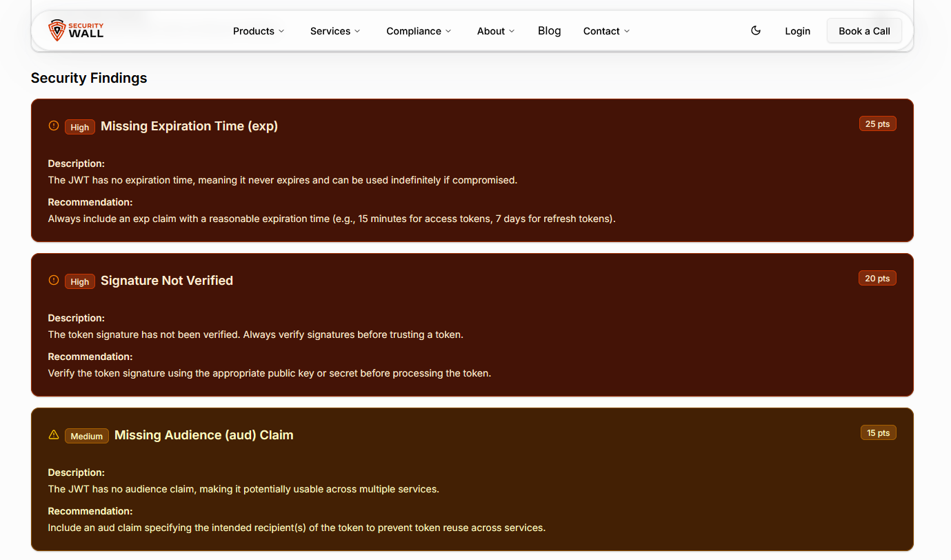Image resolution: width=951 pixels, height=560 pixels.
Task: Click the Medium severity badge
Action: pyautogui.click(x=87, y=436)
